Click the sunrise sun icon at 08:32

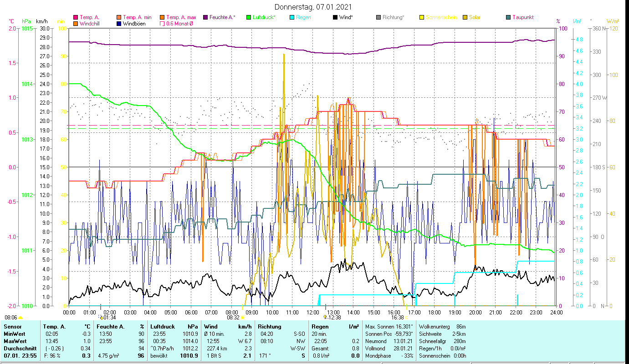pos(242,318)
